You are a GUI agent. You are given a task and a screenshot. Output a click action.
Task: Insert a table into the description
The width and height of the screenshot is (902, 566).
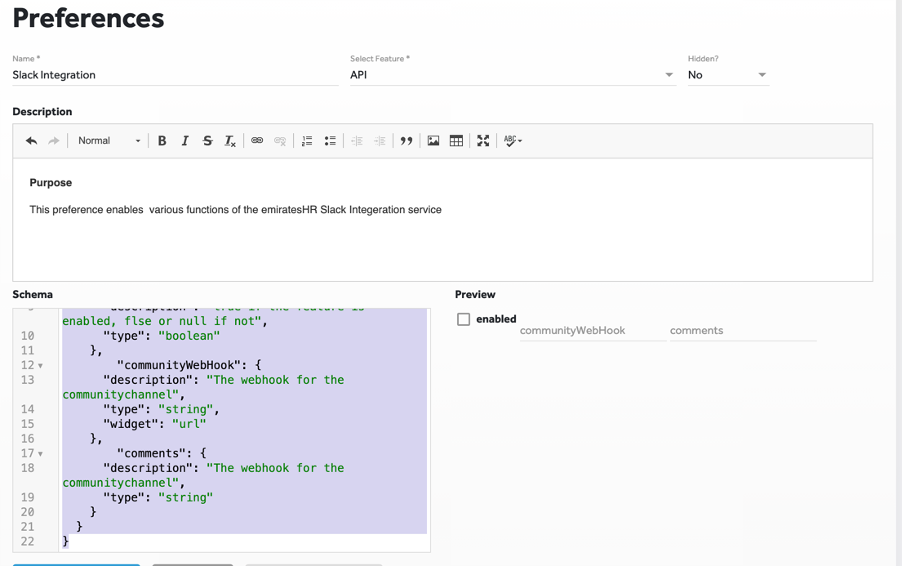pyautogui.click(x=456, y=141)
